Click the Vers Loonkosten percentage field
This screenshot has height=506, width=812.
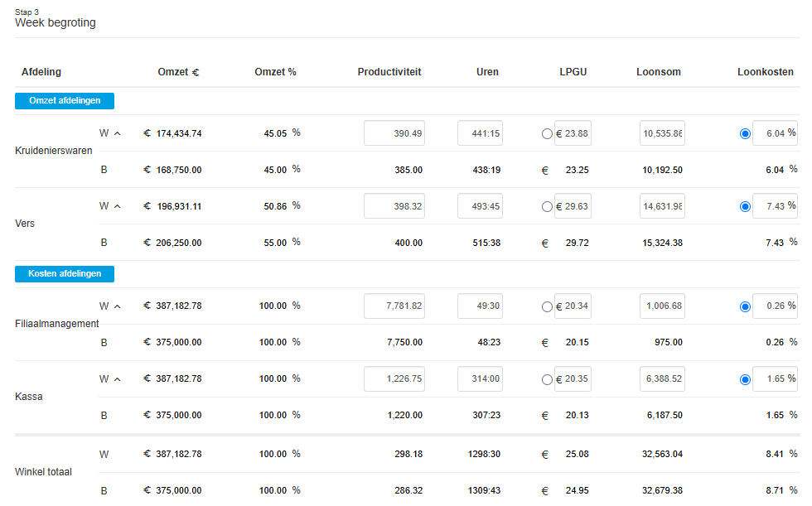coord(773,206)
